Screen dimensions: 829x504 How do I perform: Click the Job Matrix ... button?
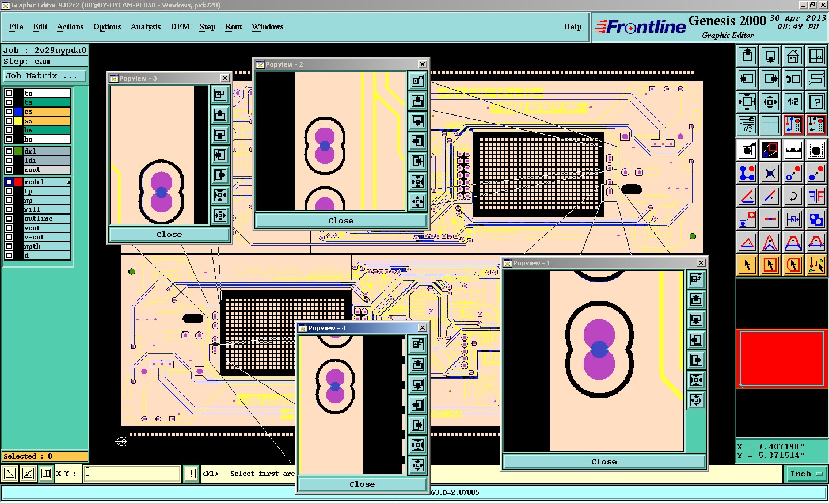coord(45,76)
